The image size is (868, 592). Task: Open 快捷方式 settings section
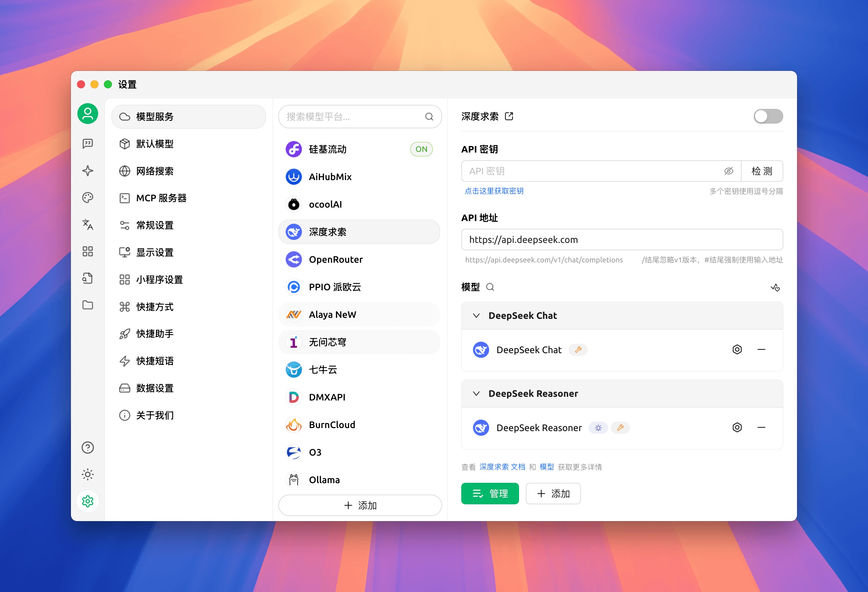click(189, 307)
